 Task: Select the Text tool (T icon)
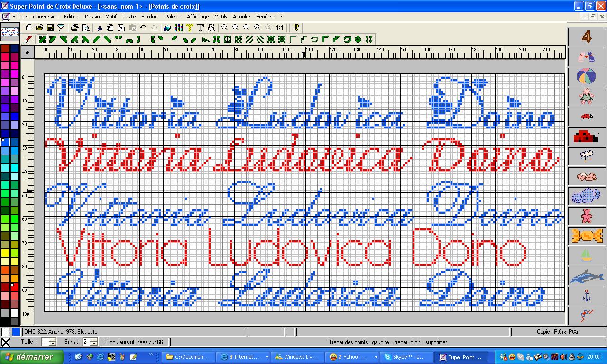click(200, 27)
